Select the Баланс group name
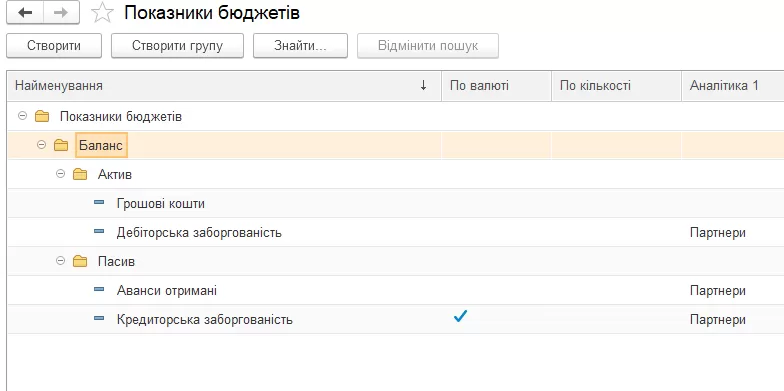Screen dimensions: 784x391 click(101, 146)
